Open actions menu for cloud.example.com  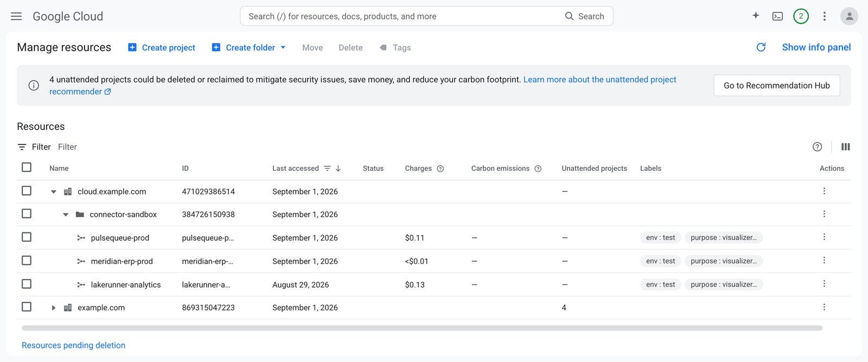824,191
